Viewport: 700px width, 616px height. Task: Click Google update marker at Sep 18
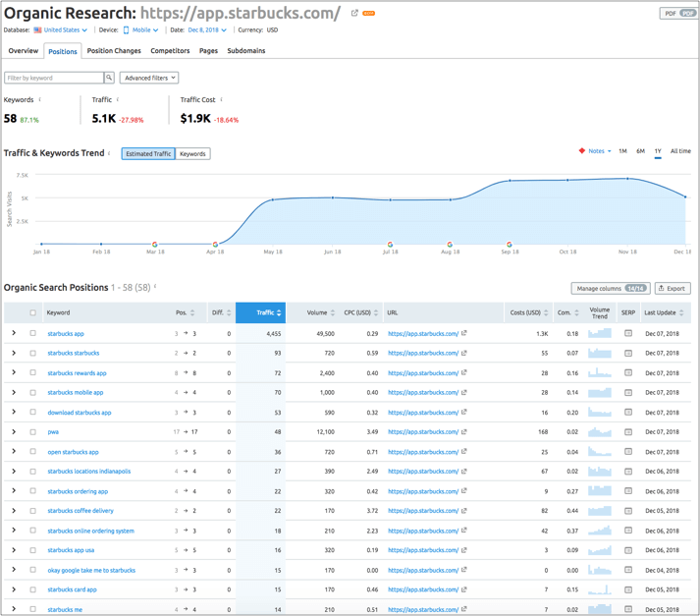pyautogui.click(x=510, y=245)
